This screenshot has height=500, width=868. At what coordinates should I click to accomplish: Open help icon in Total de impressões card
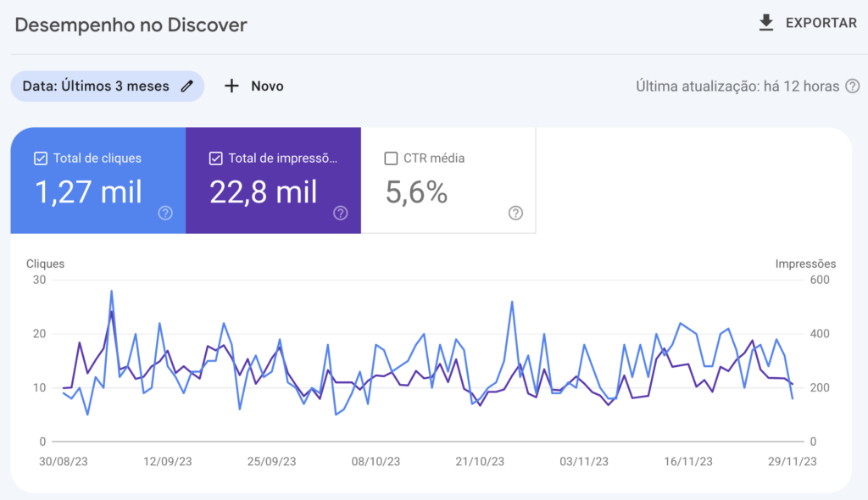click(341, 214)
